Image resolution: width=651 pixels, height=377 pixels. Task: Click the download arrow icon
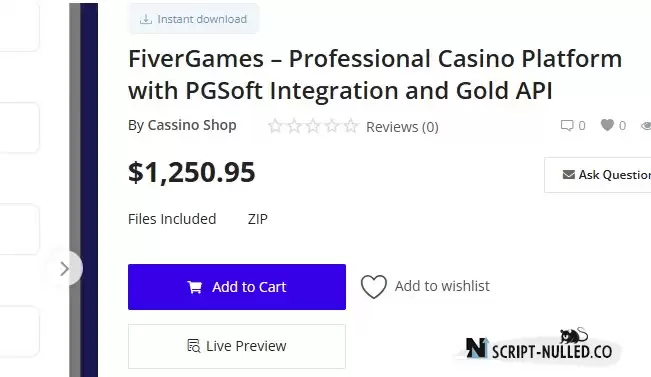146,19
